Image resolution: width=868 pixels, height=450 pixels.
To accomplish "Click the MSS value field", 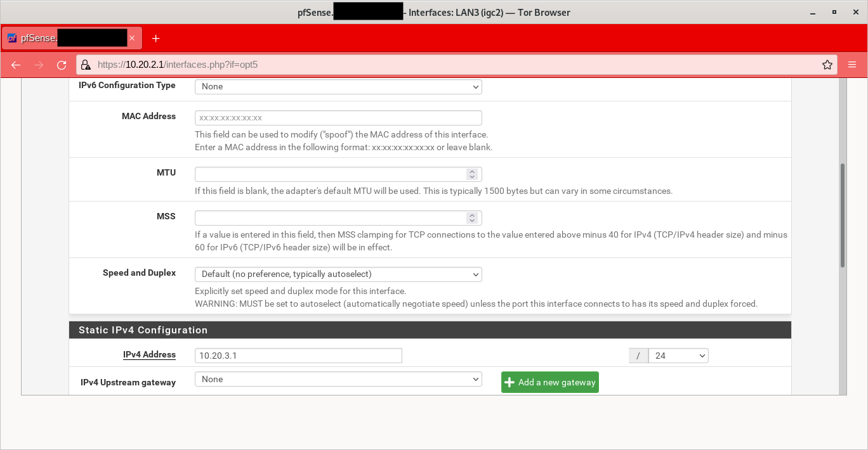I will pos(330,218).
